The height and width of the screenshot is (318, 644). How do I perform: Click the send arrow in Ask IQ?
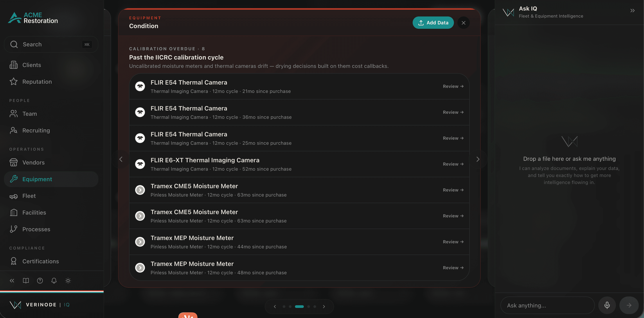pyautogui.click(x=629, y=305)
